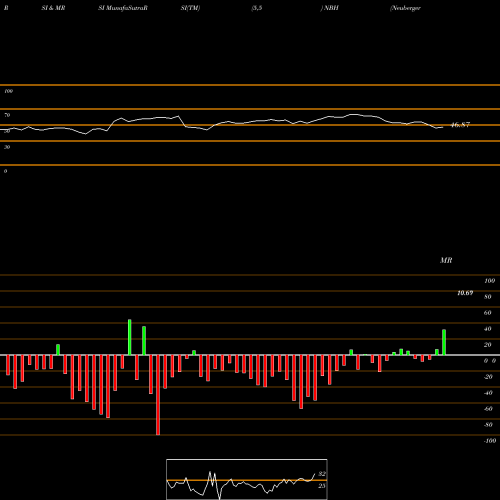Click the '(Neuberger' company name text
The height and width of the screenshot is (500, 500).
pyautogui.click(x=405, y=8)
